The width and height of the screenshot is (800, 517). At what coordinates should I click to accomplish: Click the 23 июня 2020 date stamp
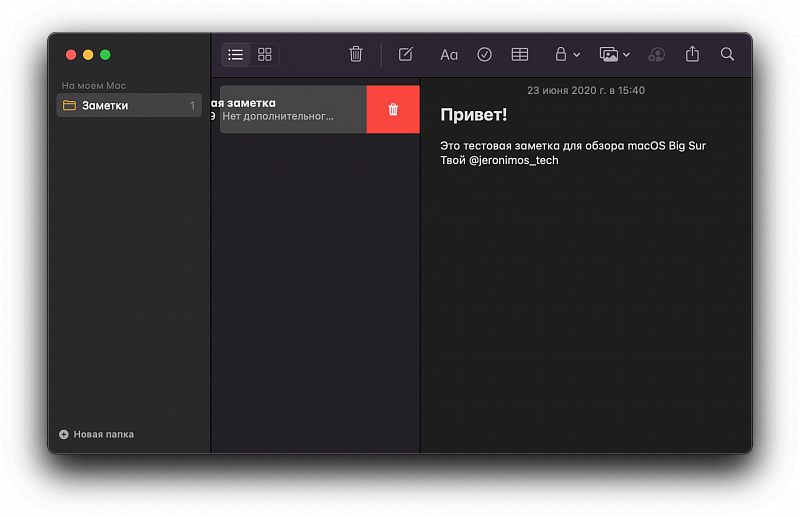pyautogui.click(x=585, y=90)
